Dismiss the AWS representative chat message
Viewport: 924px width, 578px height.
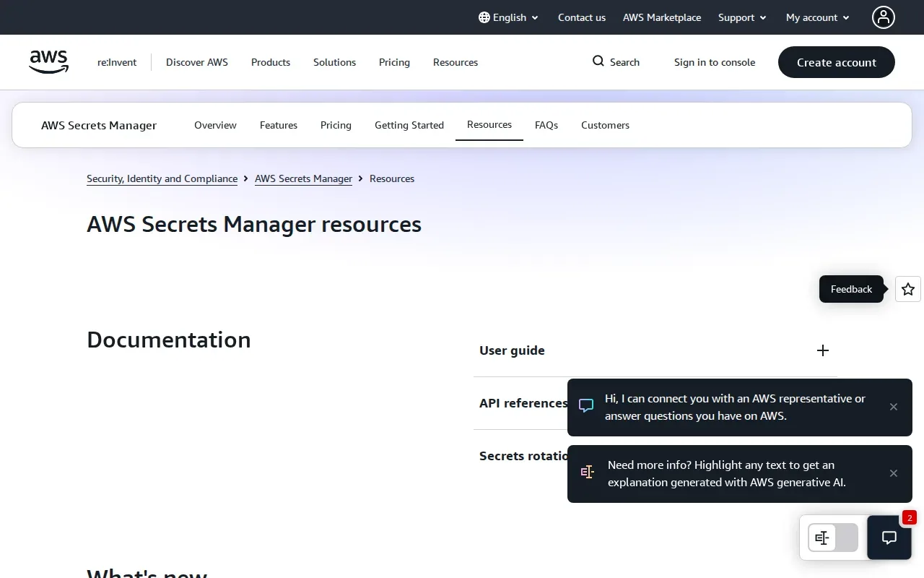click(894, 407)
